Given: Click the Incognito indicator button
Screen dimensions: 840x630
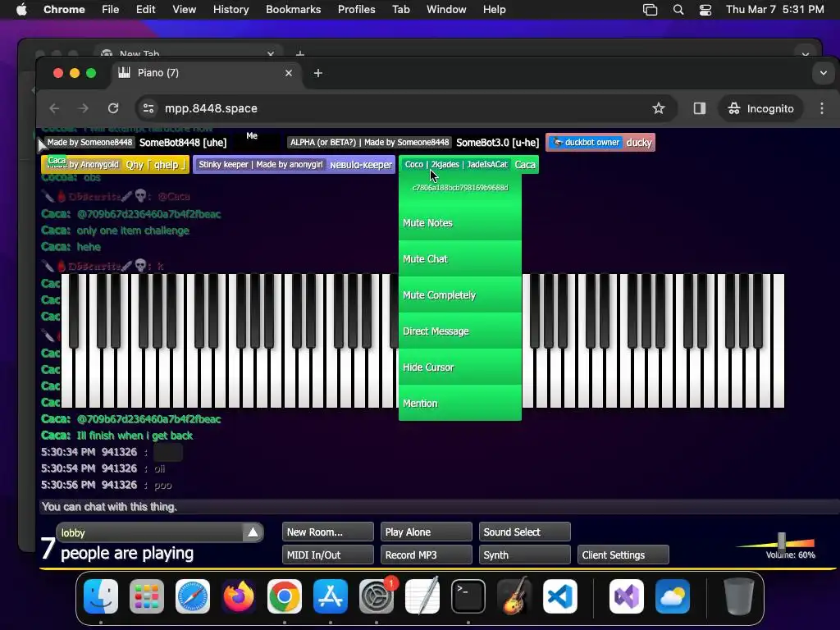Looking at the screenshot, I should [760, 108].
